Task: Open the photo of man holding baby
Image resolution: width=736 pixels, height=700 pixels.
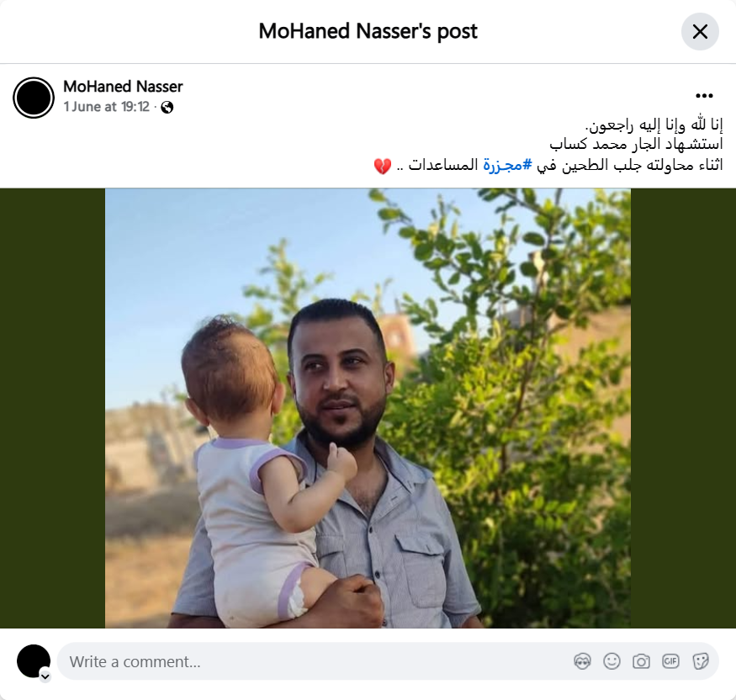Action: point(368,408)
